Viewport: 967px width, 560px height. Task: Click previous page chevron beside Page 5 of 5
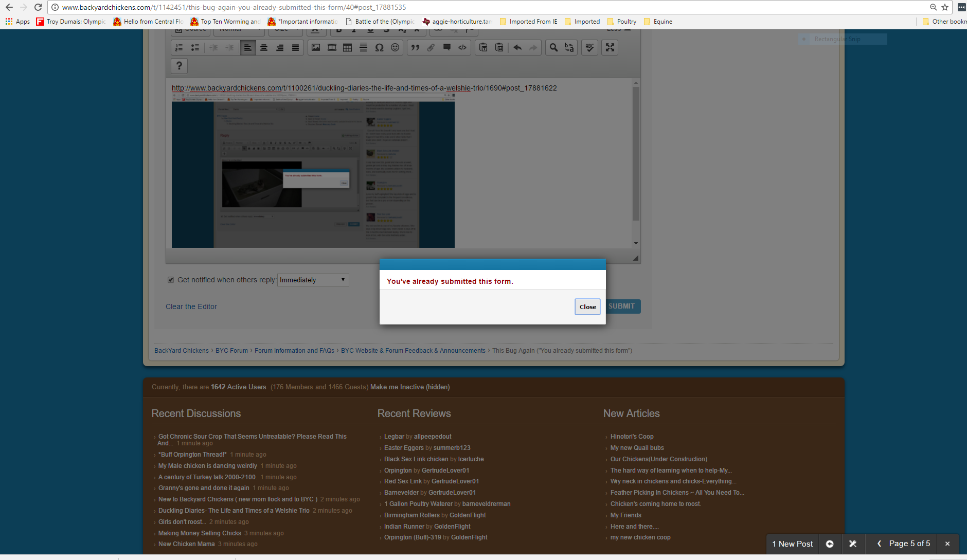pyautogui.click(x=879, y=544)
